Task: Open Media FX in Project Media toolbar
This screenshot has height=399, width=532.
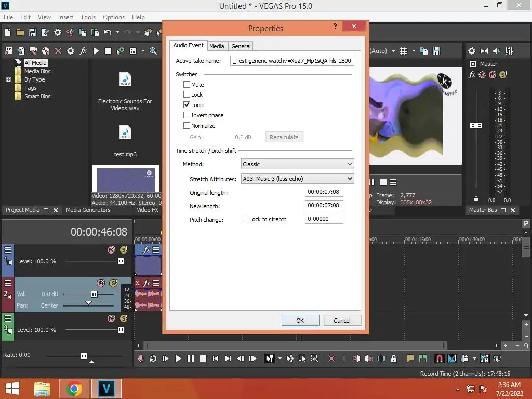Action: point(83,51)
